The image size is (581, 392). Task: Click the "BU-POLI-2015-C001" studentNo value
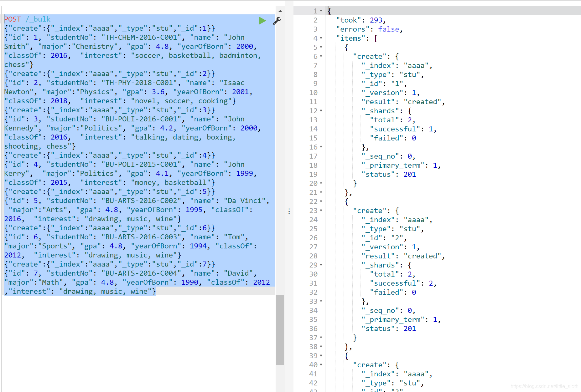(x=143, y=164)
